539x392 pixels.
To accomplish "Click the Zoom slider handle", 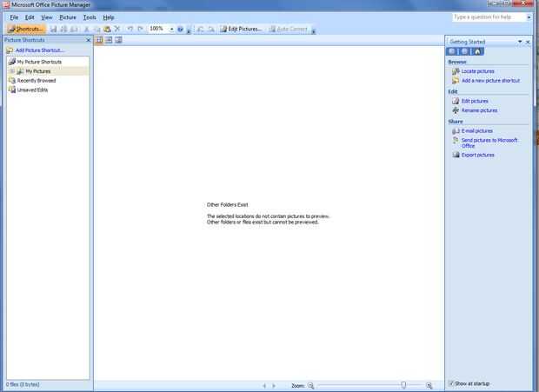I will [403, 385].
